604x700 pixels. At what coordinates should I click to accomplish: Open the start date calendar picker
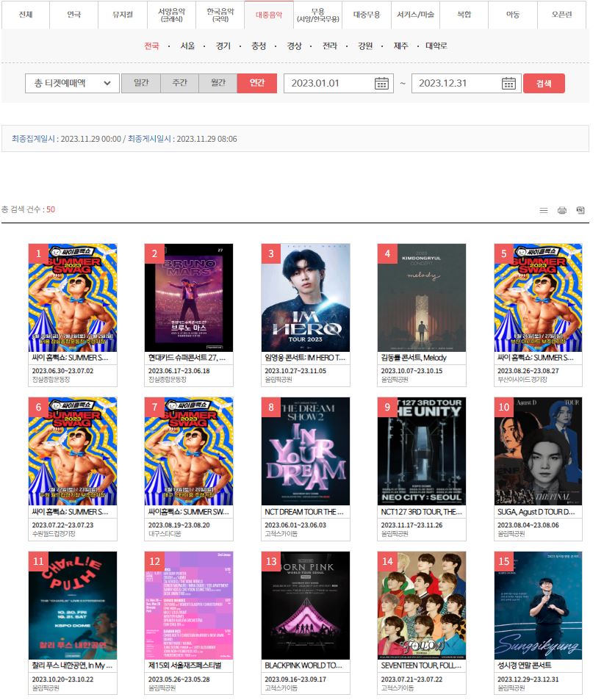[381, 83]
